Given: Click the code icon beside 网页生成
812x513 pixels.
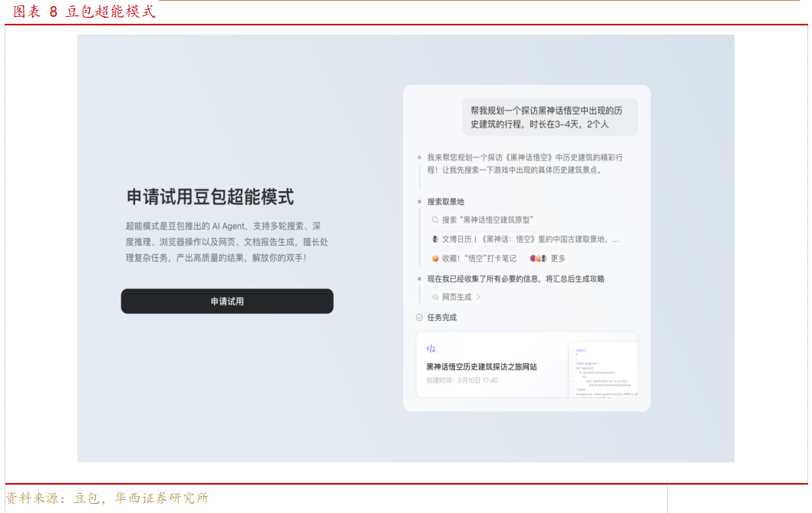Looking at the screenshot, I should point(435,297).
